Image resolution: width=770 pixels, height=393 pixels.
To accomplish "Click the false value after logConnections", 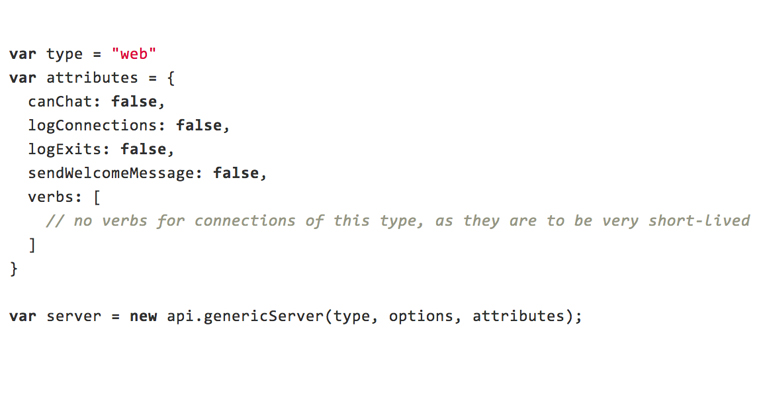I will click(x=198, y=125).
